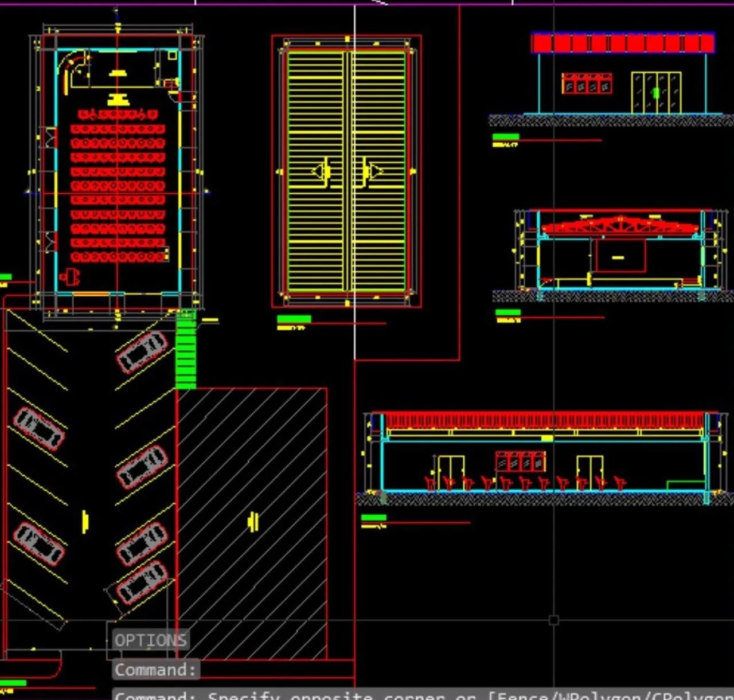Select red window block in longitudinal section
734x700 pixels.
point(521,461)
